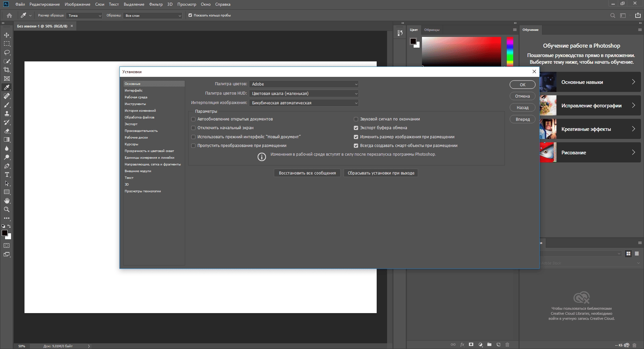The width and height of the screenshot is (644, 349).
Task: Click the Home icon in options bar
Action: pos(9,15)
